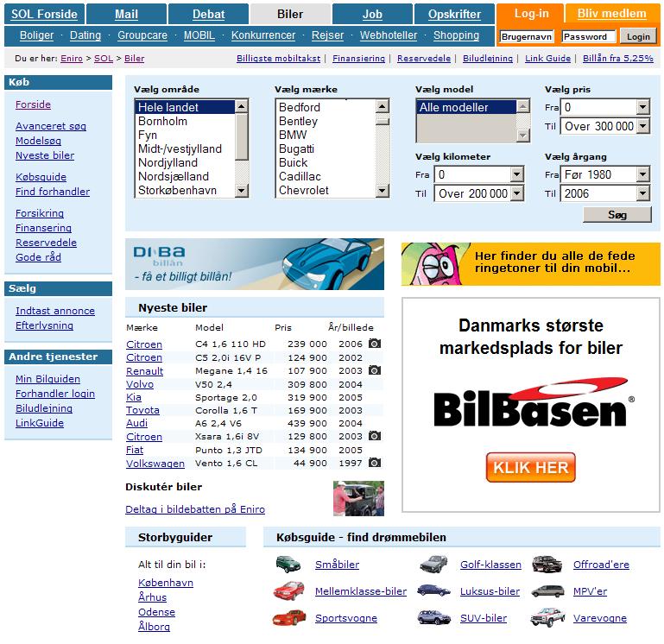664x644 pixels.
Task: Click the Søg search button
Action: pyautogui.click(x=617, y=215)
